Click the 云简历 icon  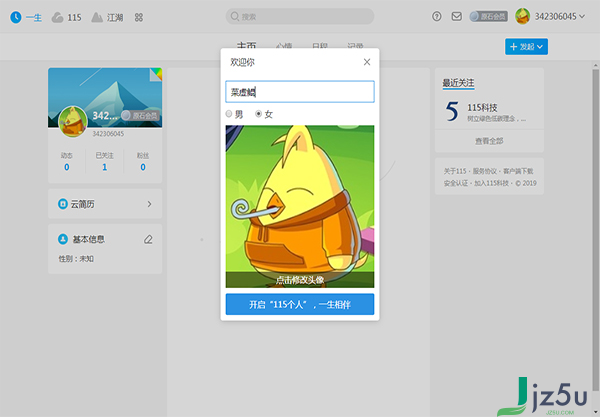coord(62,204)
